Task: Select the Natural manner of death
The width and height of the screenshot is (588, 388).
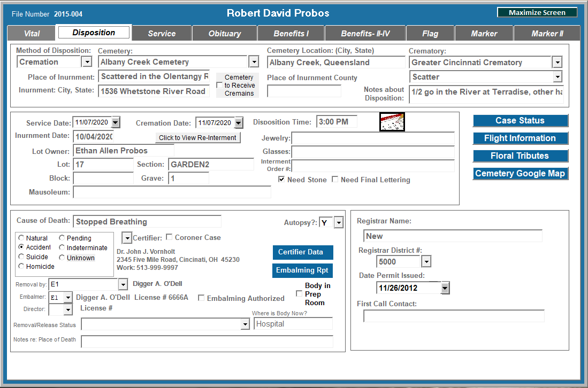Action: pos(21,238)
